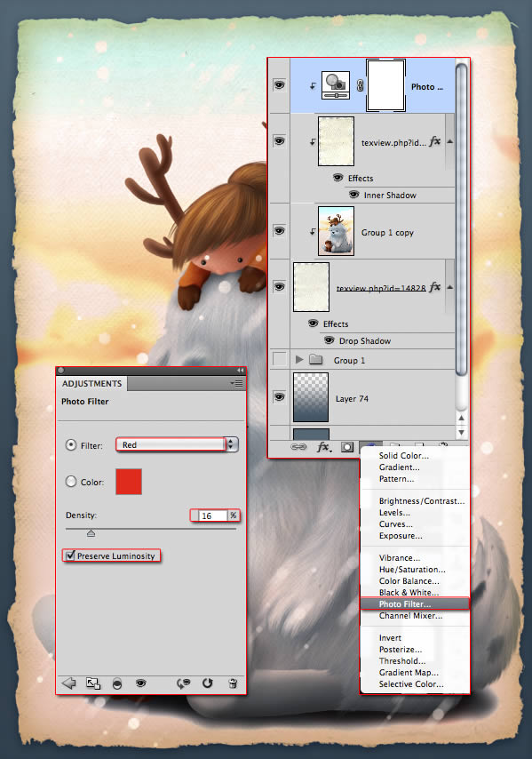Open the Filter dropdown showing Red
The width and height of the screenshot is (532, 759).
177,444
